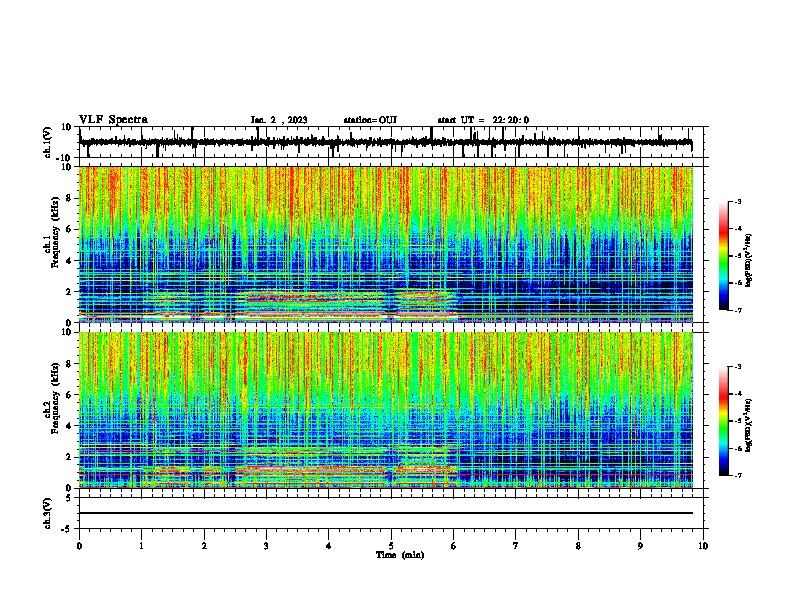Click the time axis tick label '1'

(x=141, y=546)
